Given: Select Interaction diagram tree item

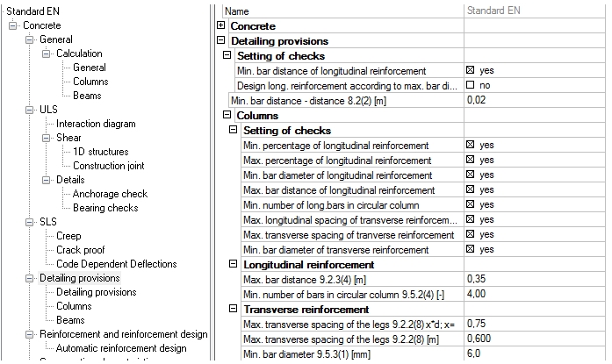Looking at the screenshot, I should coord(96,124).
